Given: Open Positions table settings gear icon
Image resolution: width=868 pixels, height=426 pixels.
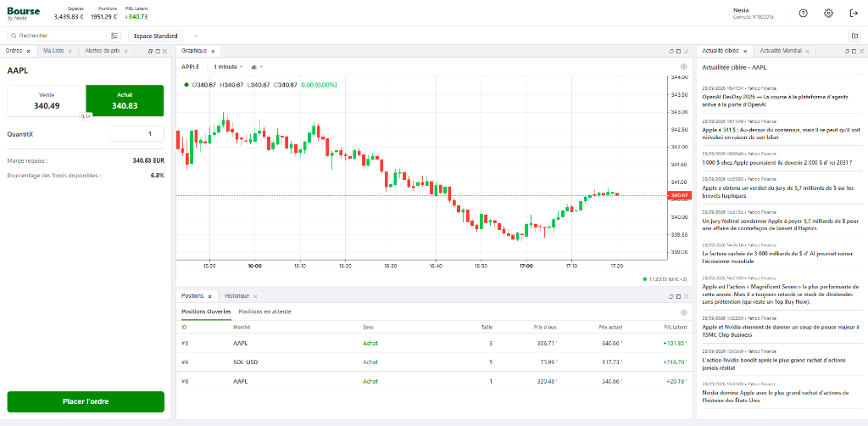Looking at the screenshot, I should coord(683,312).
